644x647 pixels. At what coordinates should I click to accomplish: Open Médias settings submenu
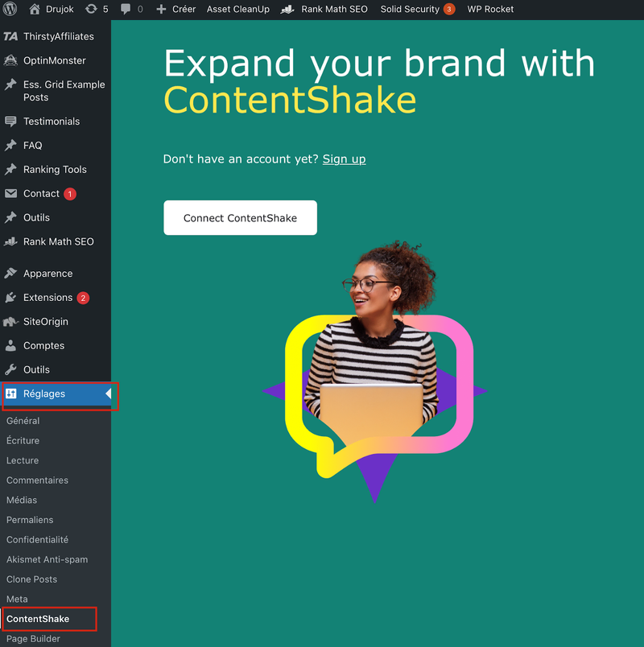click(x=22, y=500)
